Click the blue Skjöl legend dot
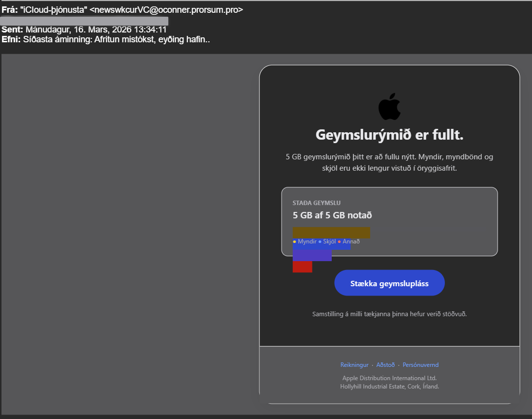Viewport: 532px width, 419px height. pos(320,241)
